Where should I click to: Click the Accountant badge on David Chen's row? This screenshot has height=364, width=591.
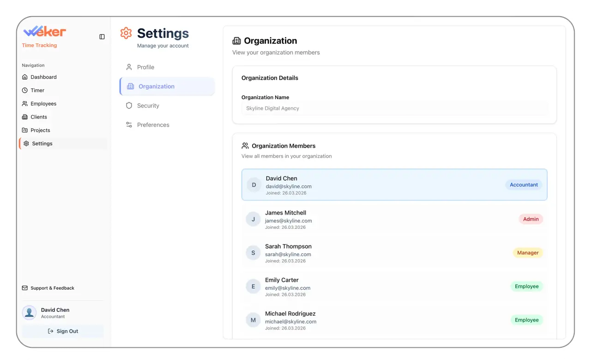[524, 185]
